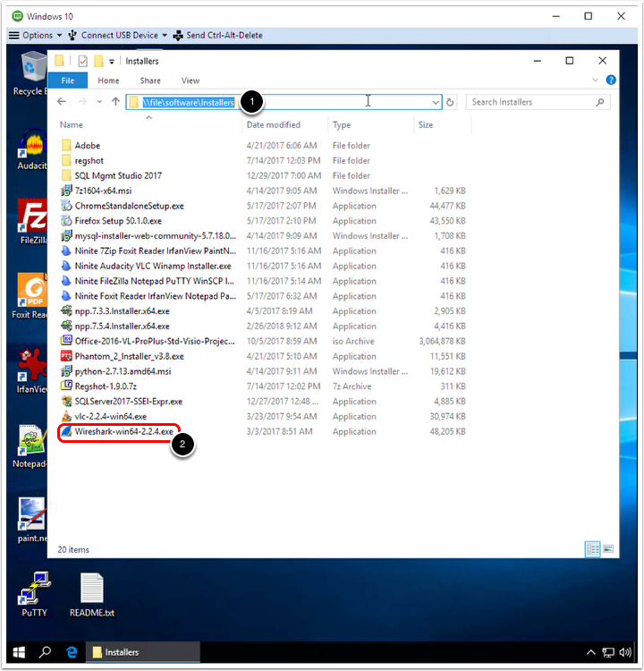Open the Share ribbon tab

150,81
